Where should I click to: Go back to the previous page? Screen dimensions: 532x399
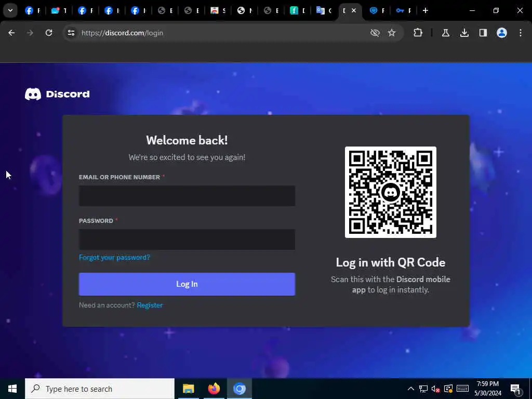11,33
